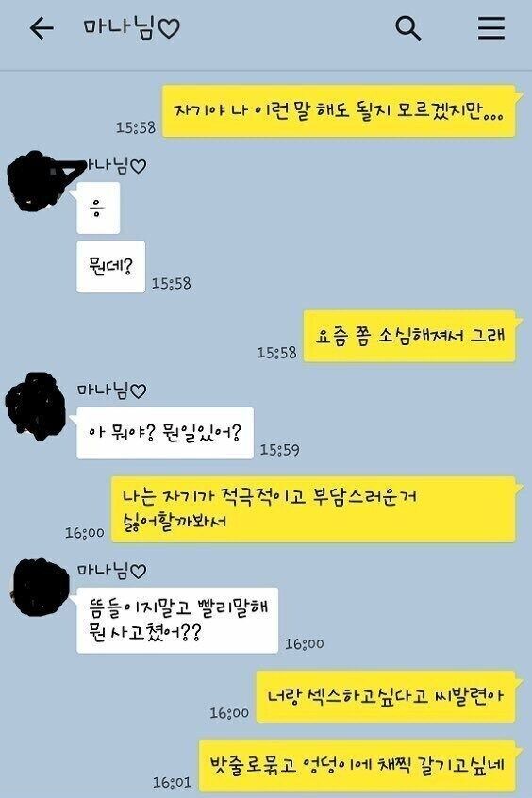Open the hamburger menu icon
Image resolution: width=532 pixels, height=798 pixels.
pyautogui.click(x=491, y=28)
